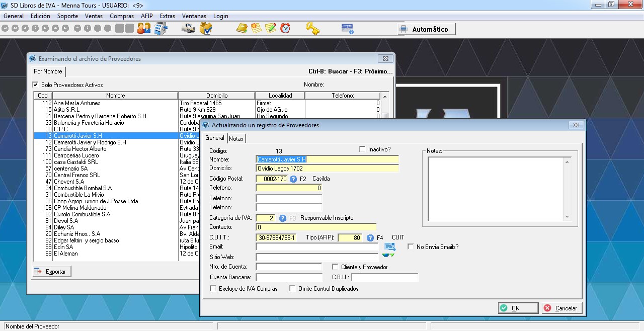Click the alarm clock toolbar icon
644x331 pixels.
pos(285,29)
